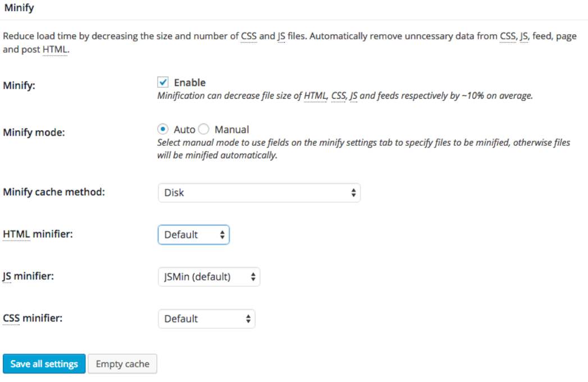Select the Auto minify mode radio button
588x382 pixels.
coord(163,129)
